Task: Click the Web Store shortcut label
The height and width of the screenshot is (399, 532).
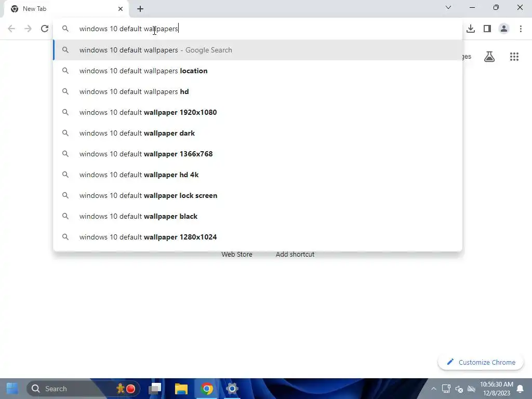Action: 237,255
